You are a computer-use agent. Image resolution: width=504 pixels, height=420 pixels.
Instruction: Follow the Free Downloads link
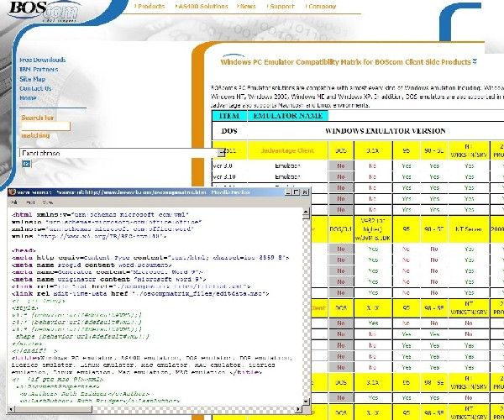point(43,60)
